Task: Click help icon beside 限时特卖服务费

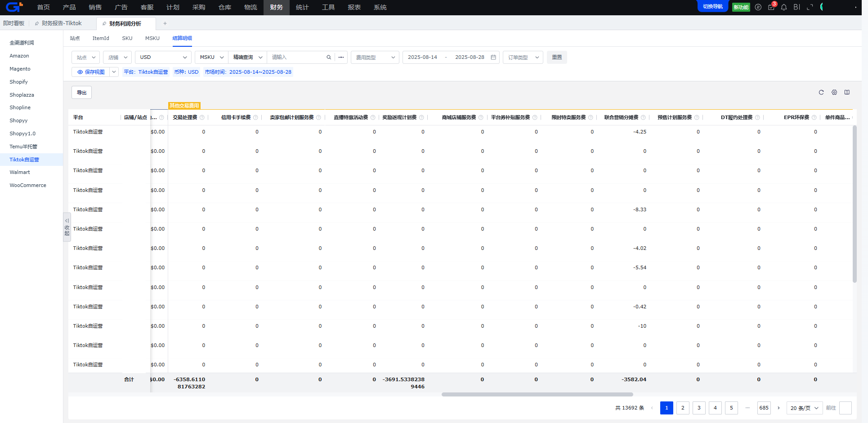Action: pyautogui.click(x=591, y=117)
